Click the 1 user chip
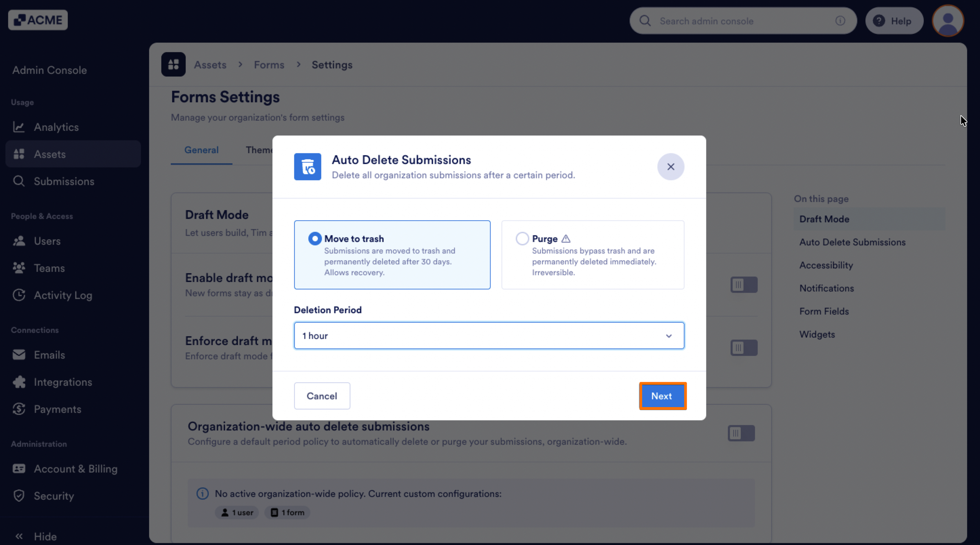This screenshot has height=545, width=980. (x=237, y=512)
